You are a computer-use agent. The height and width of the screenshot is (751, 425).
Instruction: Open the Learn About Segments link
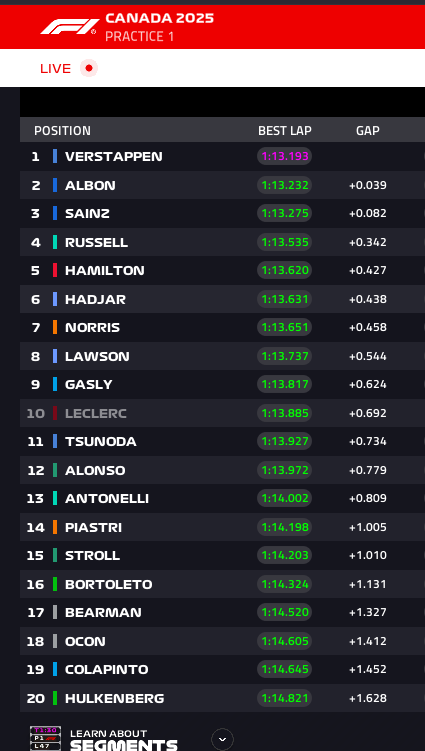[124, 740]
